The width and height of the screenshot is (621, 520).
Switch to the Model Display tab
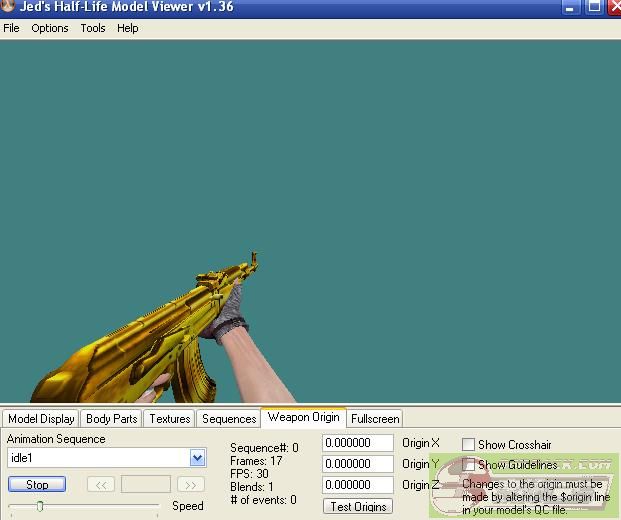click(x=41, y=419)
